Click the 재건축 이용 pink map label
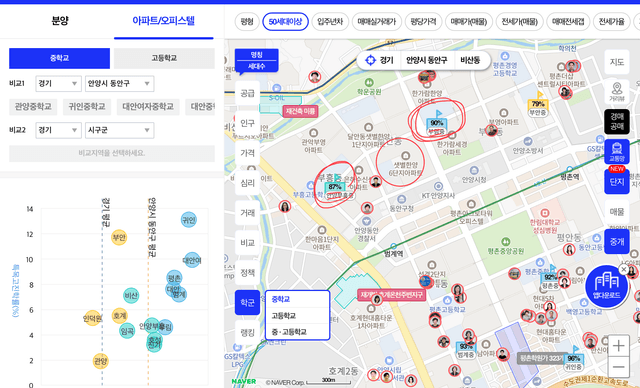 301,111
